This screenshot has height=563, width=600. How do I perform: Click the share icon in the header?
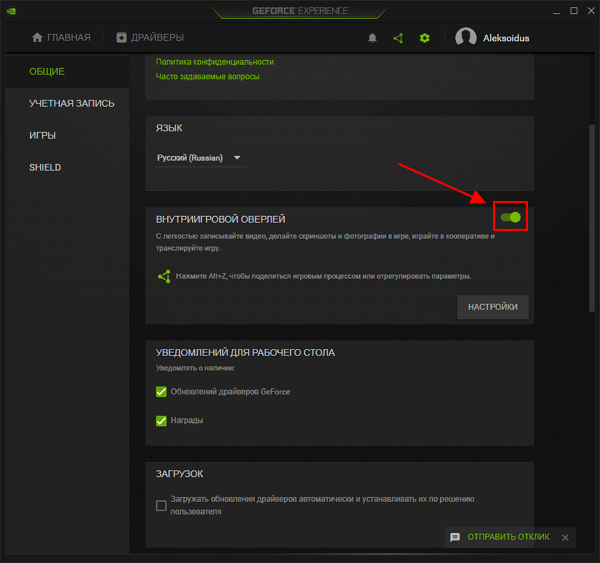398,38
